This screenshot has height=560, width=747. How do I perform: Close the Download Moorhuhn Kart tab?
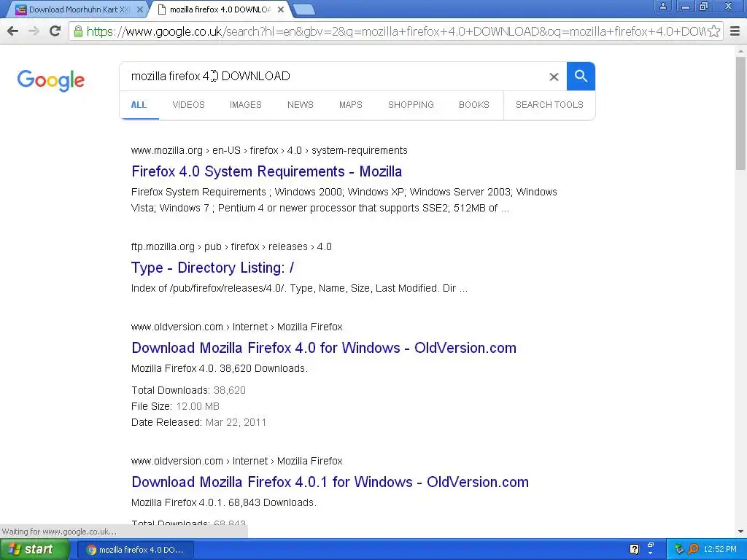pos(139,9)
